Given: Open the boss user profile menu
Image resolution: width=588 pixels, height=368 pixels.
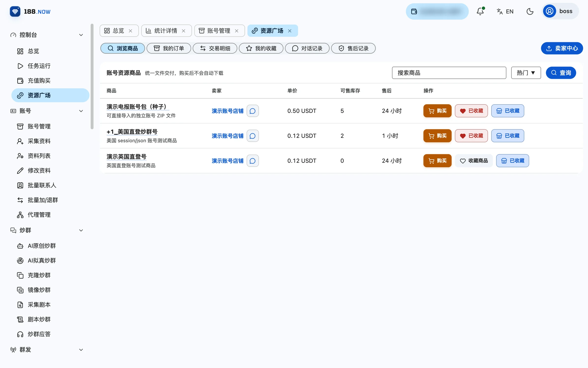Looking at the screenshot, I should tap(560, 11).
